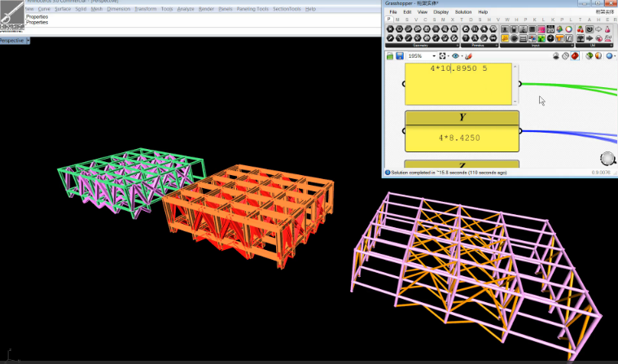Choose the Cherry Picker icon in Util panel

[581, 29]
